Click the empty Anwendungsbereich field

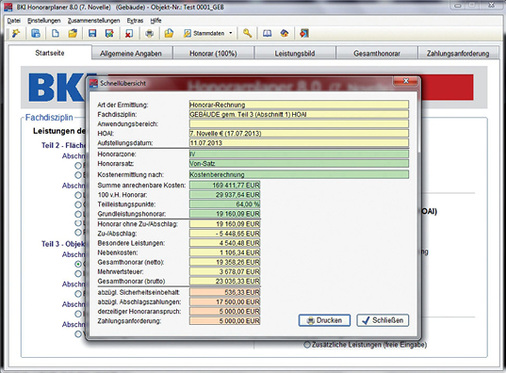(x=299, y=124)
